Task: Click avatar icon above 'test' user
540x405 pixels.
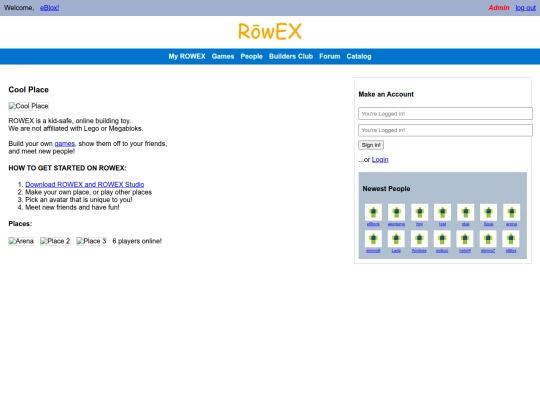Action: click(443, 212)
